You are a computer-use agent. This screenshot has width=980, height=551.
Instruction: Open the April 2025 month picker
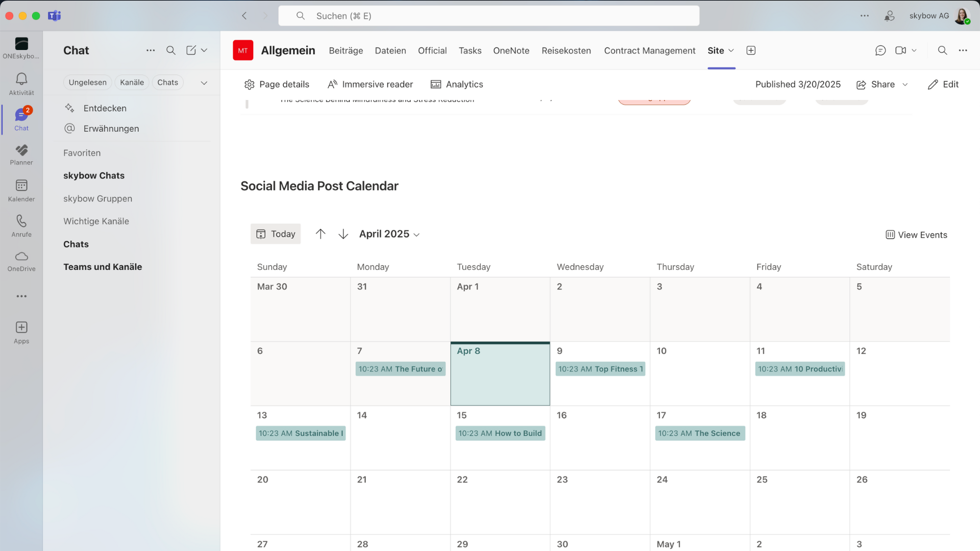point(389,234)
